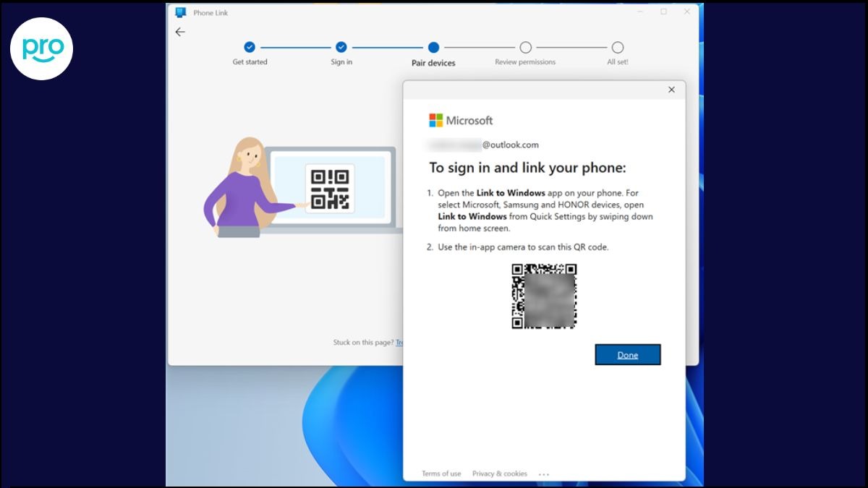Select the All set! step circle
The height and width of the screenshot is (488, 868).
pos(617,47)
